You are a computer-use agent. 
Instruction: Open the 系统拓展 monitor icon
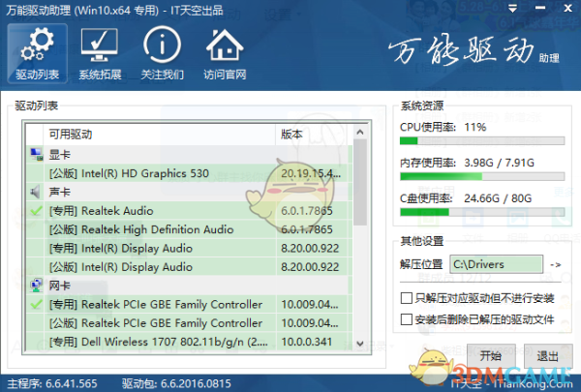pyautogui.click(x=100, y=53)
